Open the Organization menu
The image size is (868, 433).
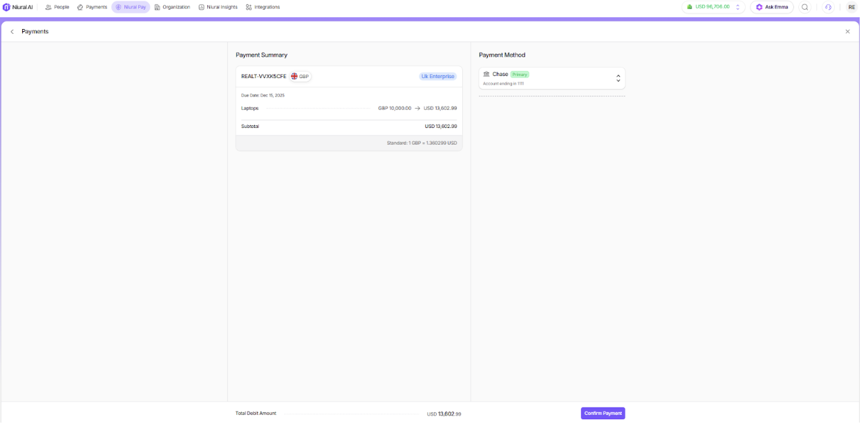tap(172, 7)
